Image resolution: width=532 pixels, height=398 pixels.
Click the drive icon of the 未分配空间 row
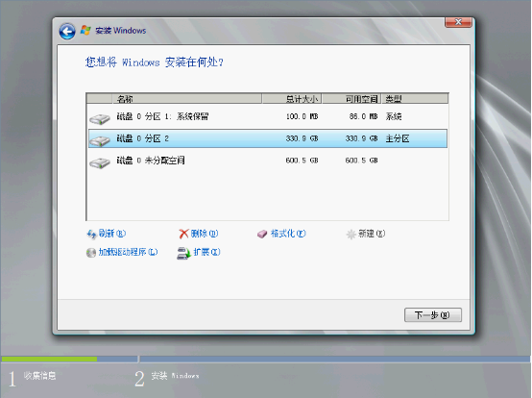100,162
